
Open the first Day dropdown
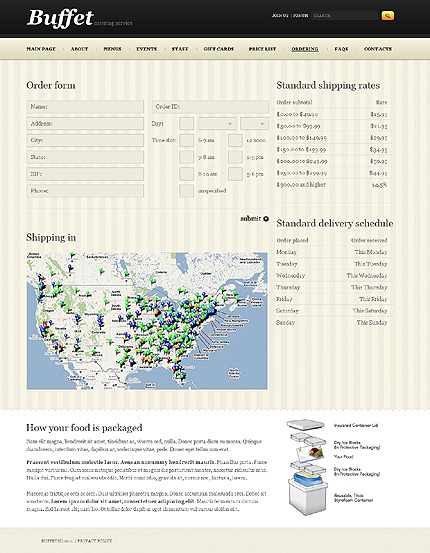click(x=217, y=124)
